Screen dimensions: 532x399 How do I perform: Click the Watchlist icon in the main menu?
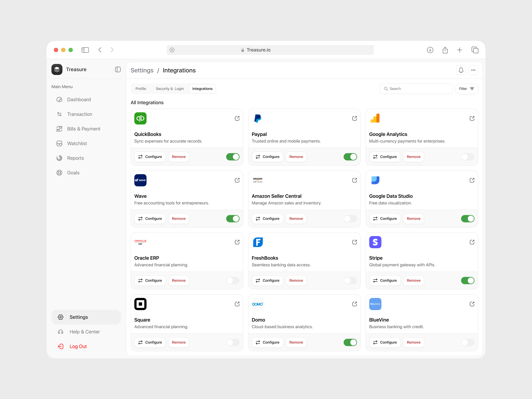pyautogui.click(x=59, y=143)
